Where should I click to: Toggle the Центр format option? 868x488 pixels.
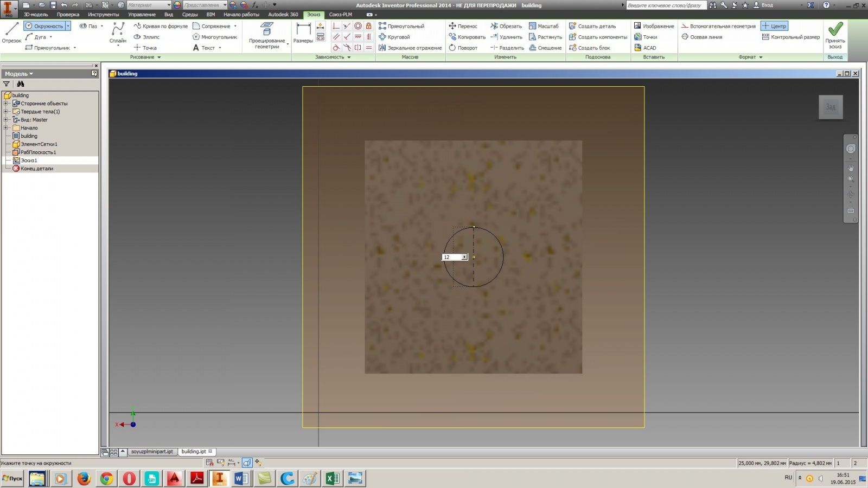coord(773,25)
